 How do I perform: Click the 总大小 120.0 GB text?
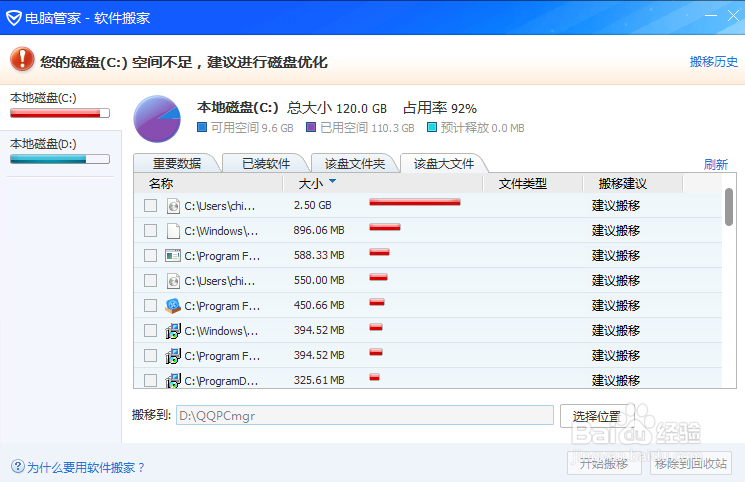click(337, 108)
